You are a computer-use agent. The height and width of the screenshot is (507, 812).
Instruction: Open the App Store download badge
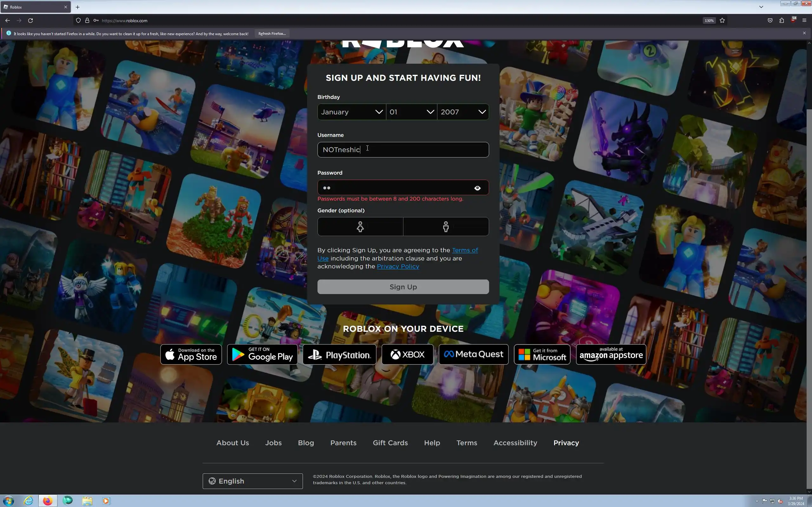191,355
